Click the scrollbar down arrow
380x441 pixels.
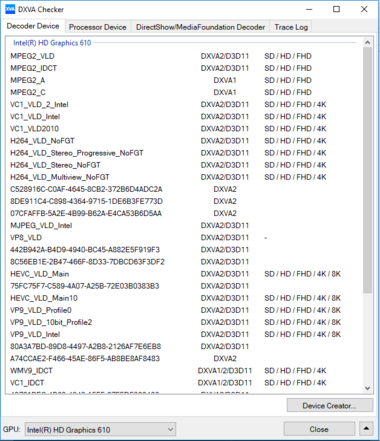(367, 388)
